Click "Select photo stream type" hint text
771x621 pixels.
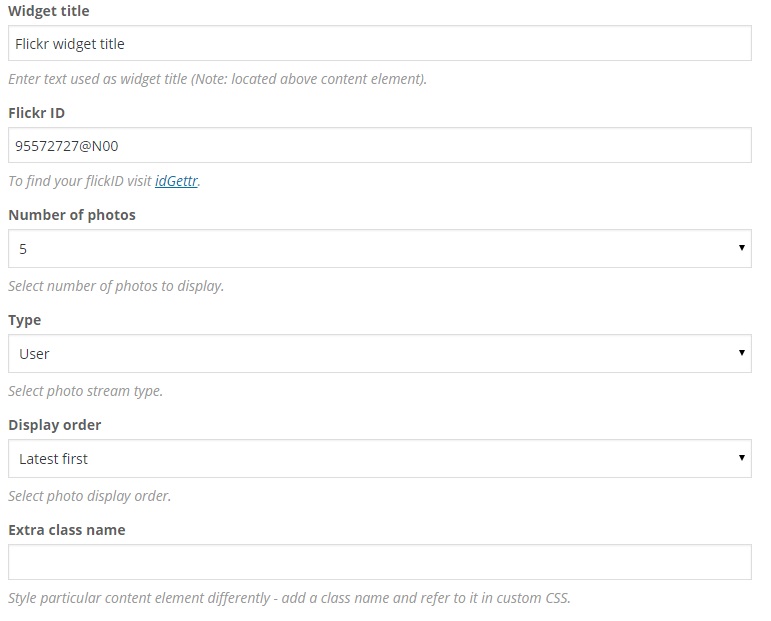click(85, 391)
